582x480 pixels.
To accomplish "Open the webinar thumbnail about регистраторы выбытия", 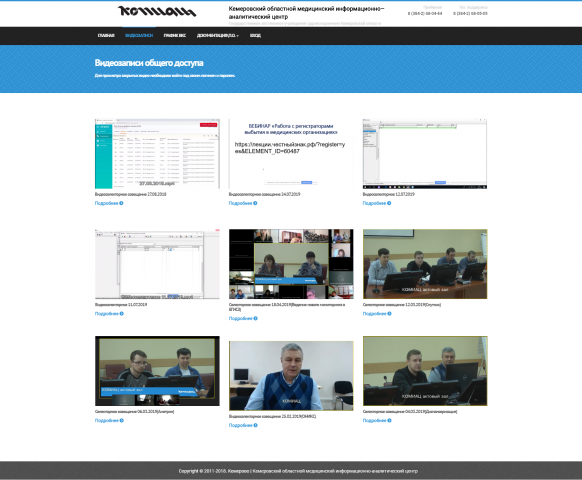I will (291, 154).
